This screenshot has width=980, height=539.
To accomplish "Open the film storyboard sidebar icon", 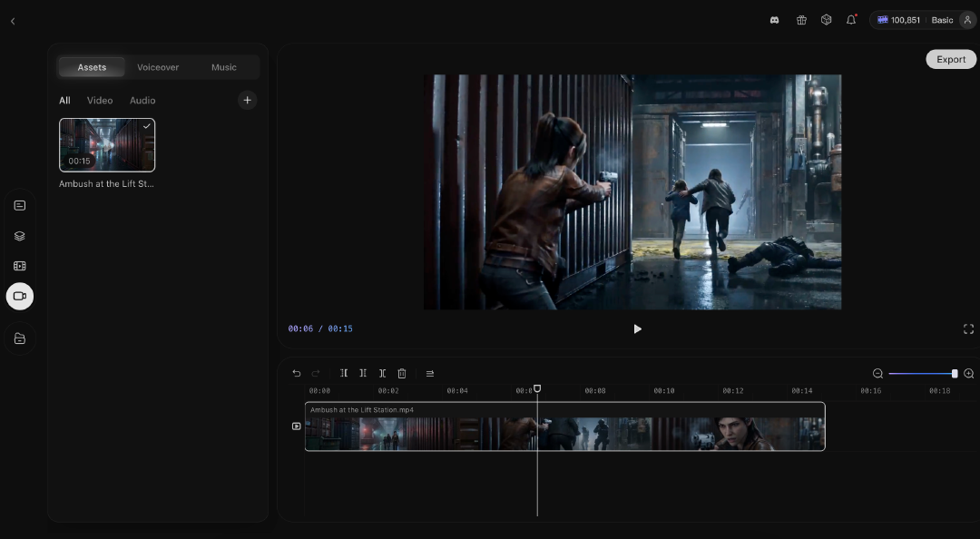I will pos(20,266).
